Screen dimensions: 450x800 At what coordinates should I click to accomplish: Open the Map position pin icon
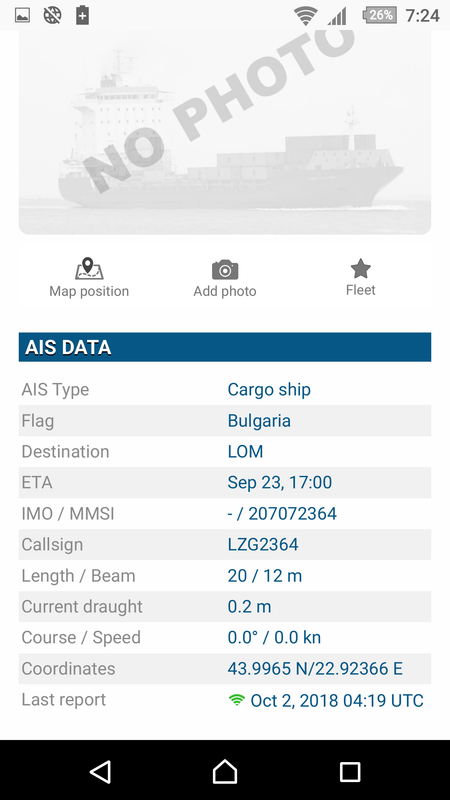tap(89, 269)
